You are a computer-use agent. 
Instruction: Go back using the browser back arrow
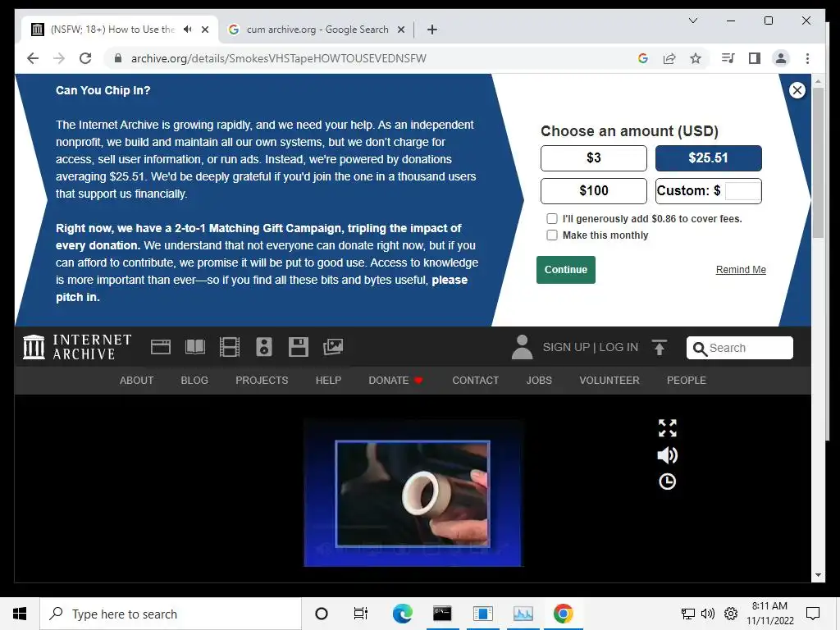(x=33, y=58)
